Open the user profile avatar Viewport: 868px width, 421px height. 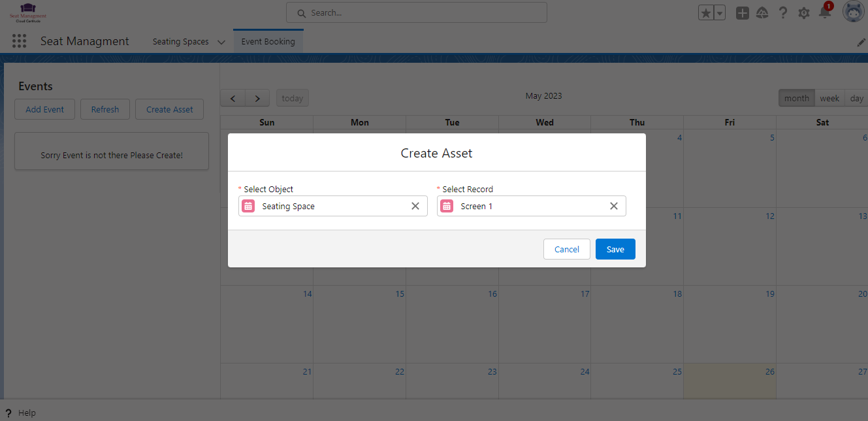point(853,12)
